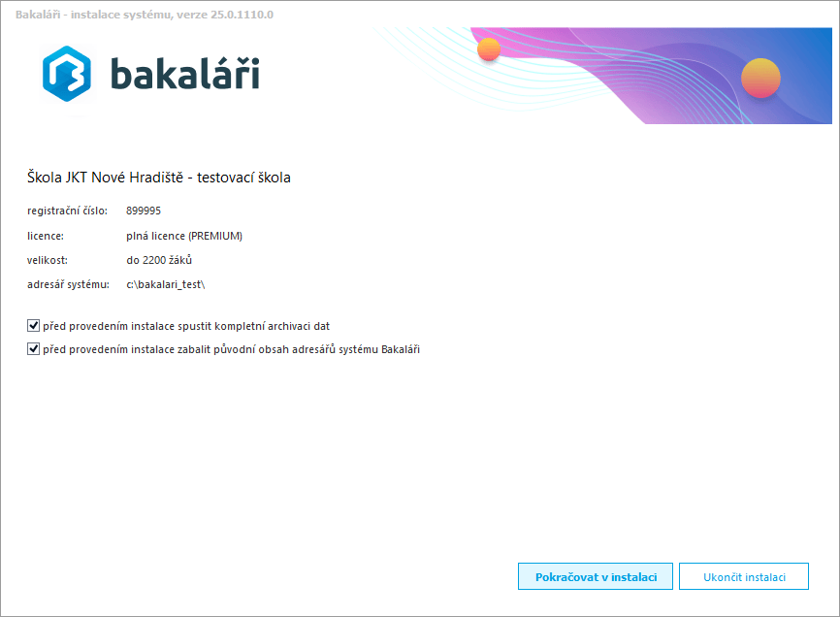Click the purple wave gradient banner graphic
The height and width of the screenshot is (617, 840).
click(640, 78)
